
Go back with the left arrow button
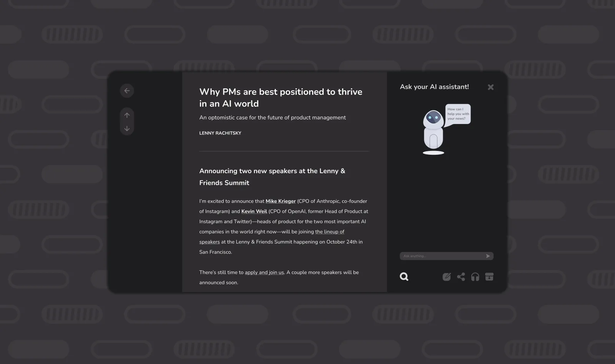(127, 91)
